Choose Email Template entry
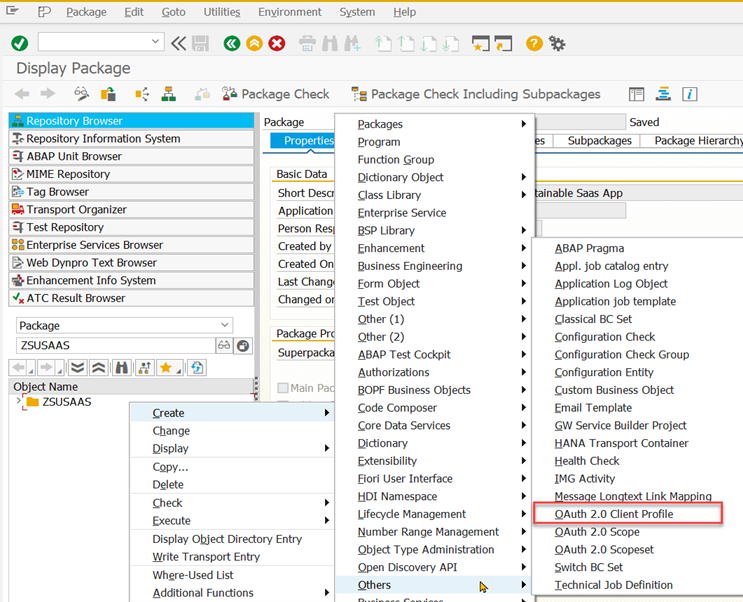 tap(593, 408)
